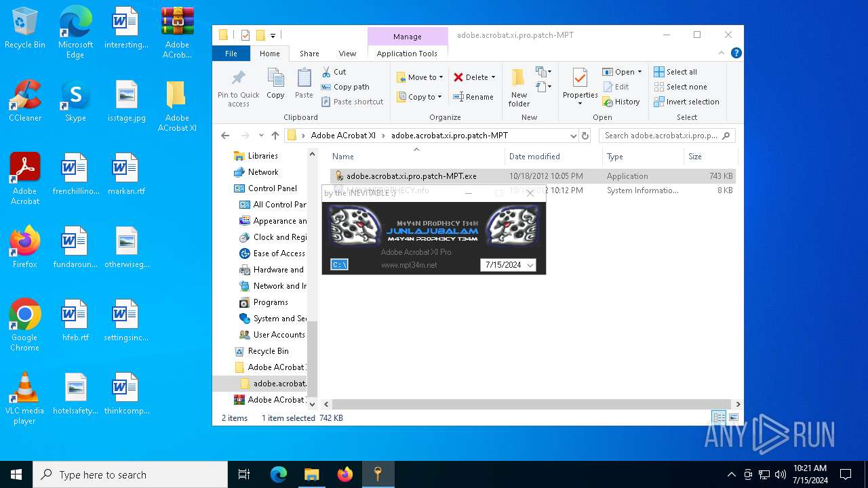Switch to details view button
868x488 pixels.
(719, 418)
